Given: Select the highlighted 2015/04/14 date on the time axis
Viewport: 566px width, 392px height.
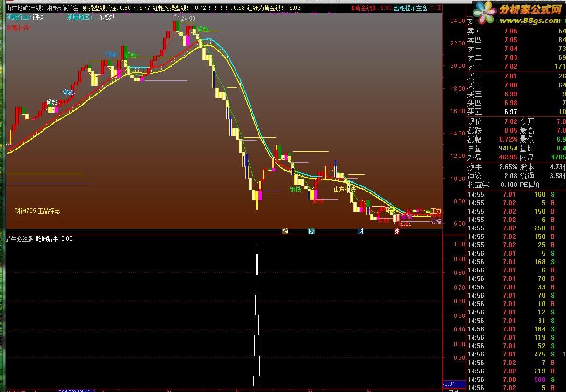Looking at the screenshot, I should [x=76, y=390].
